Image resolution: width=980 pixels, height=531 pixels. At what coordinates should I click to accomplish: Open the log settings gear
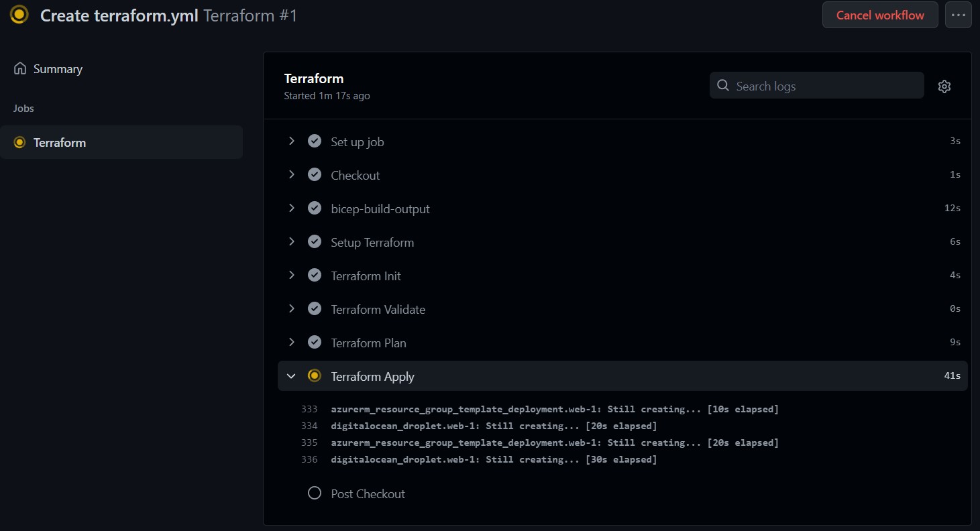click(944, 86)
